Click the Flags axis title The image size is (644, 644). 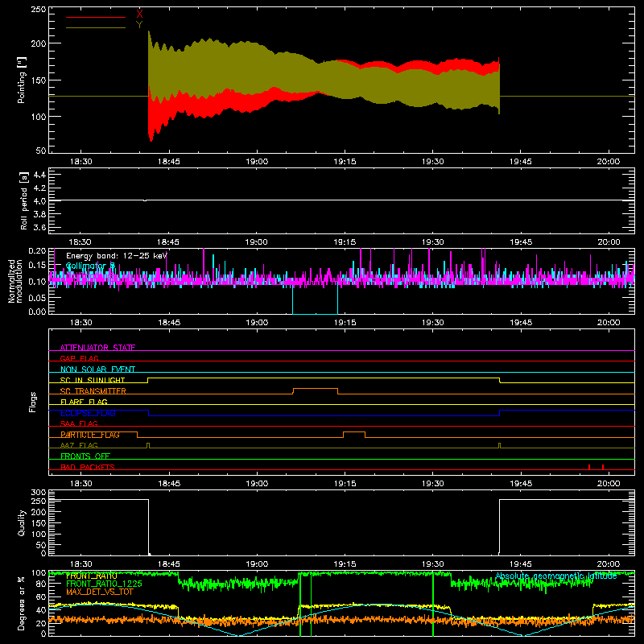[x=32, y=402]
